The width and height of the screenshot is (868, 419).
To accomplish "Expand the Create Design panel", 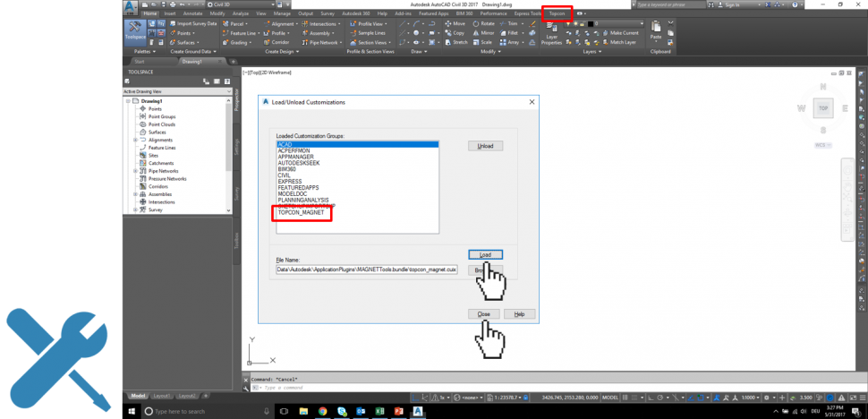I will 282,51.
